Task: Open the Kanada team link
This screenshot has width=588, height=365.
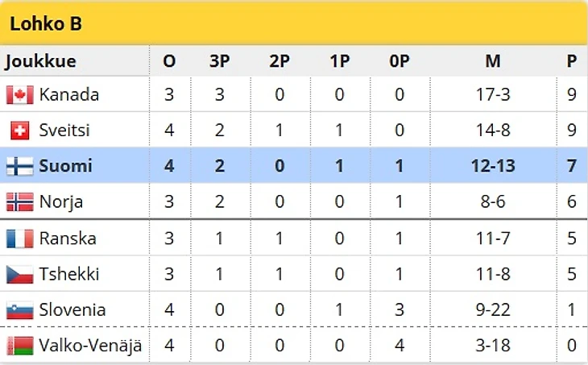Action: coord(69,95)
